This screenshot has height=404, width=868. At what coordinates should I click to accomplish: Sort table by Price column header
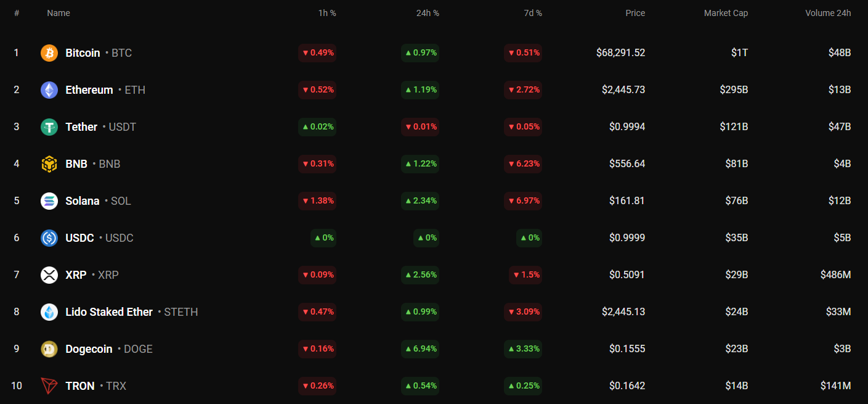[x=635, y=13]
